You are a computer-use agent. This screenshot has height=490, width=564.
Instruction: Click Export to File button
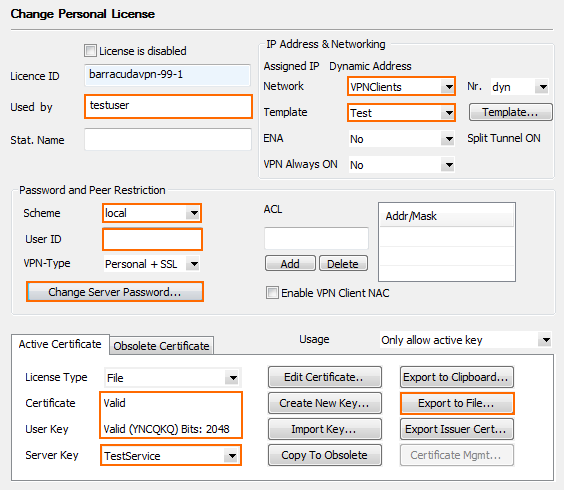pos(457,403)
